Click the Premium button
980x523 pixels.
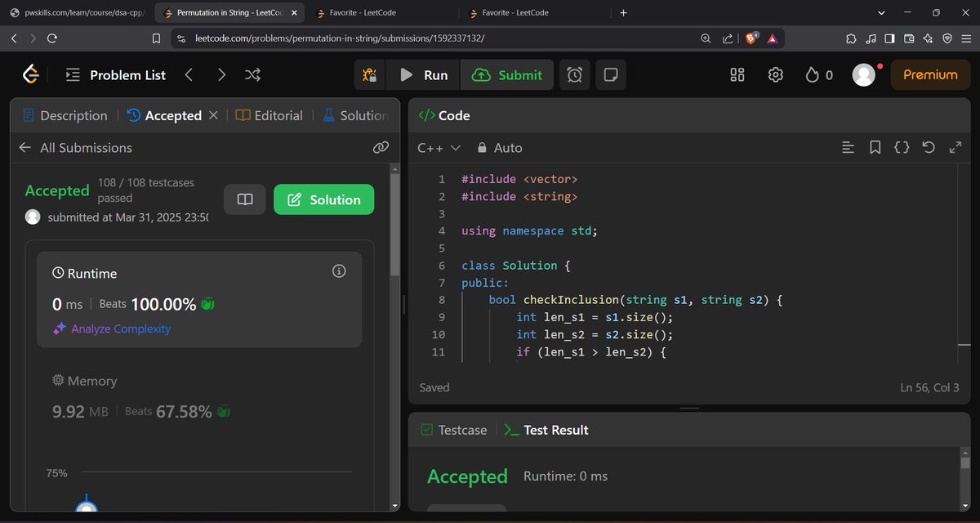[x=930, y=74]
